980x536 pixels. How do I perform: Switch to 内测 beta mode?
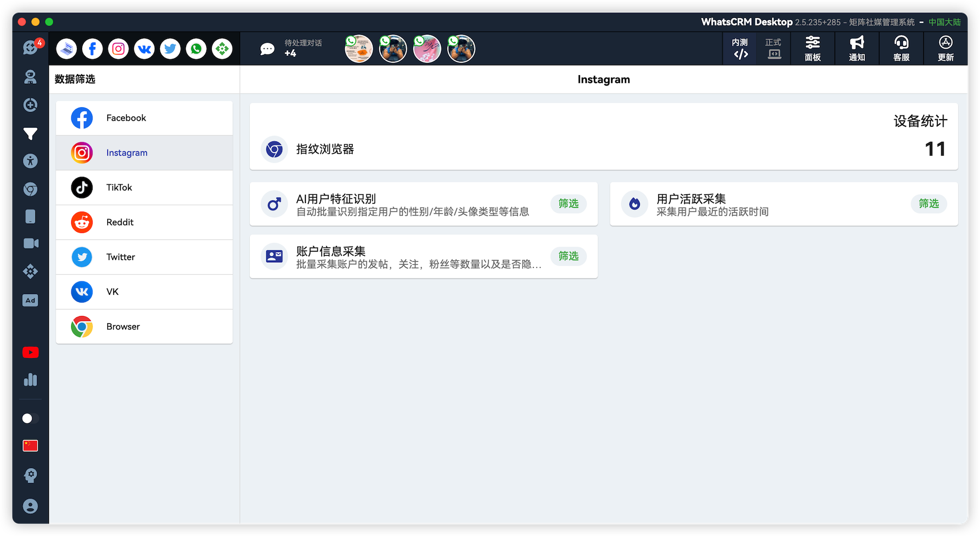tap(740, 48)
